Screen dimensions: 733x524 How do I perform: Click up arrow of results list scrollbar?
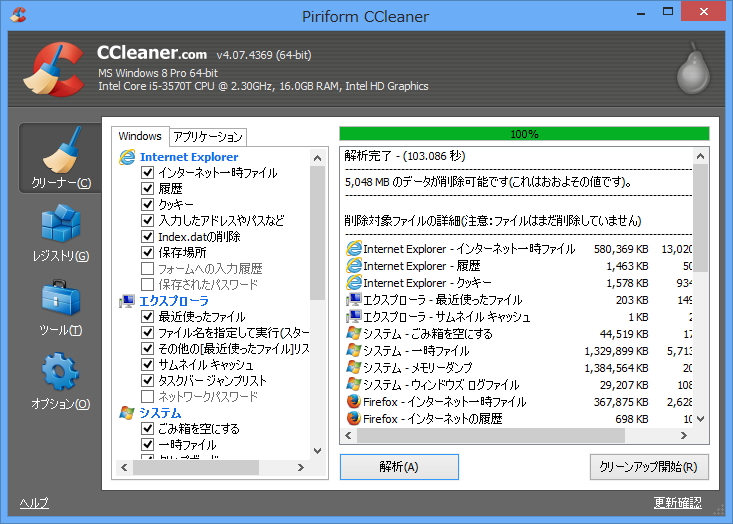(700, 156)
